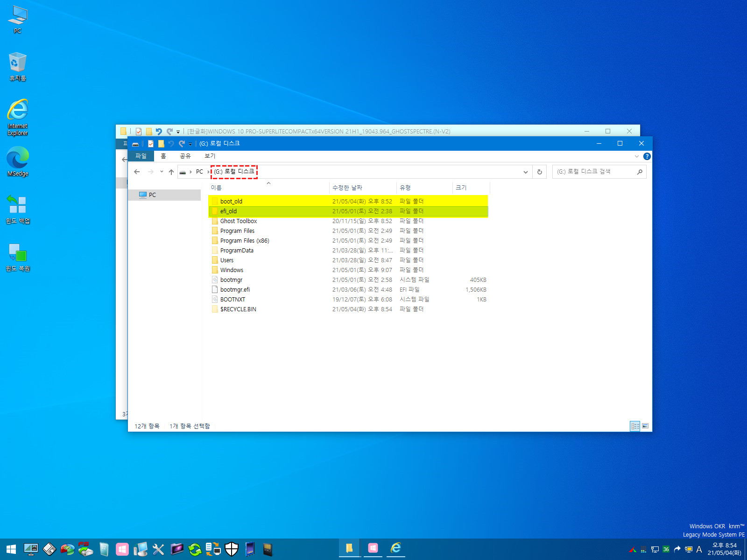This screenshot has width=747, height=560.
Task: Refresh the G: drive folder view
Action: pyautogui.click(x=540, y=172)
